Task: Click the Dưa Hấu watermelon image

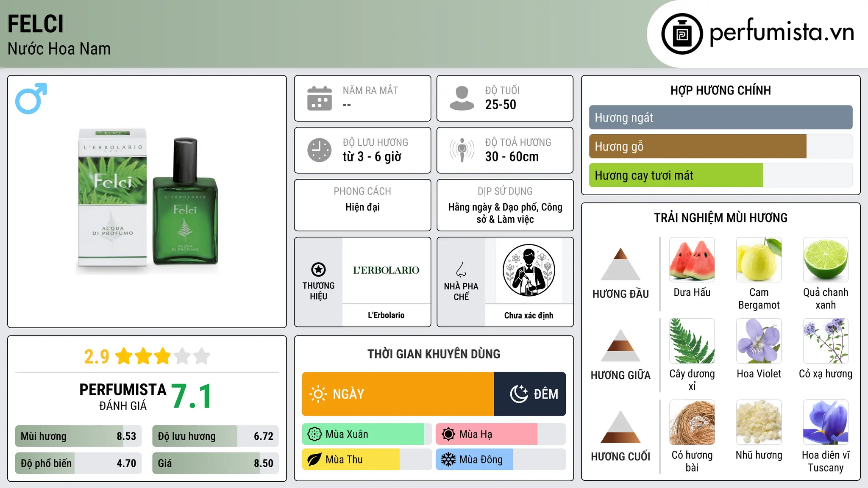Action: coord(692,260)
